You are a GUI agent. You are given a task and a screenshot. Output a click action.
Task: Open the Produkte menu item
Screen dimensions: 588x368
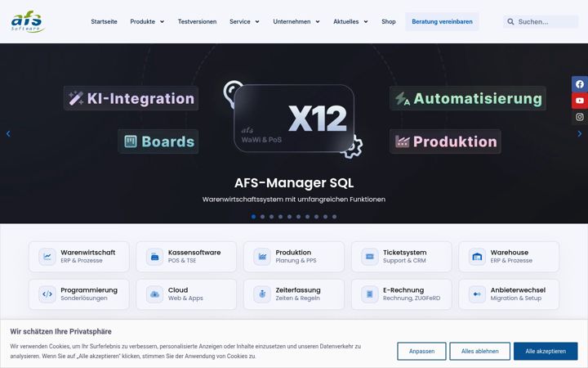pyautogui.click(x=142, y=22)
